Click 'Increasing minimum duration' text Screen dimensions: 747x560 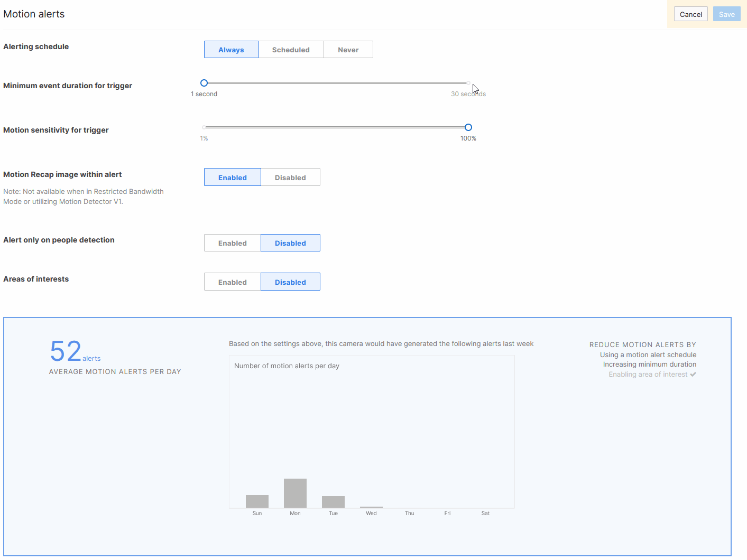click(x=650, y=365)
